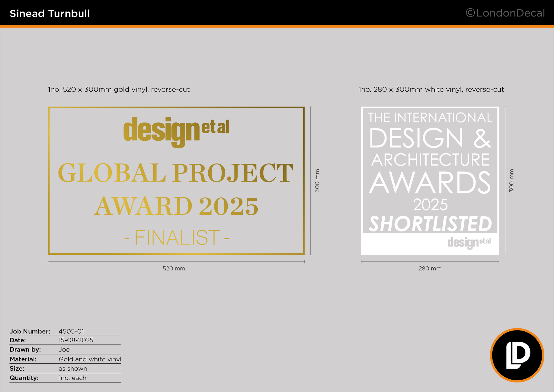Click the AWARD 2025 gold text
This screenshot has height=392, width=554.
176,206
